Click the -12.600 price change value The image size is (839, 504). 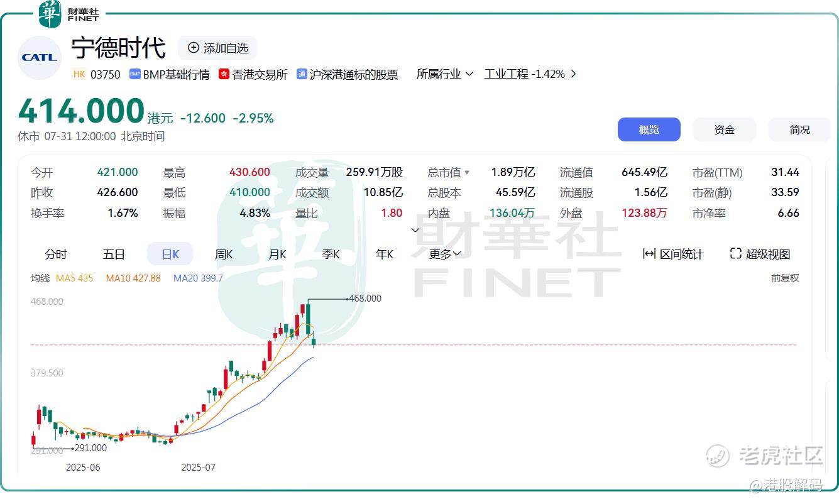coord(202,118)
